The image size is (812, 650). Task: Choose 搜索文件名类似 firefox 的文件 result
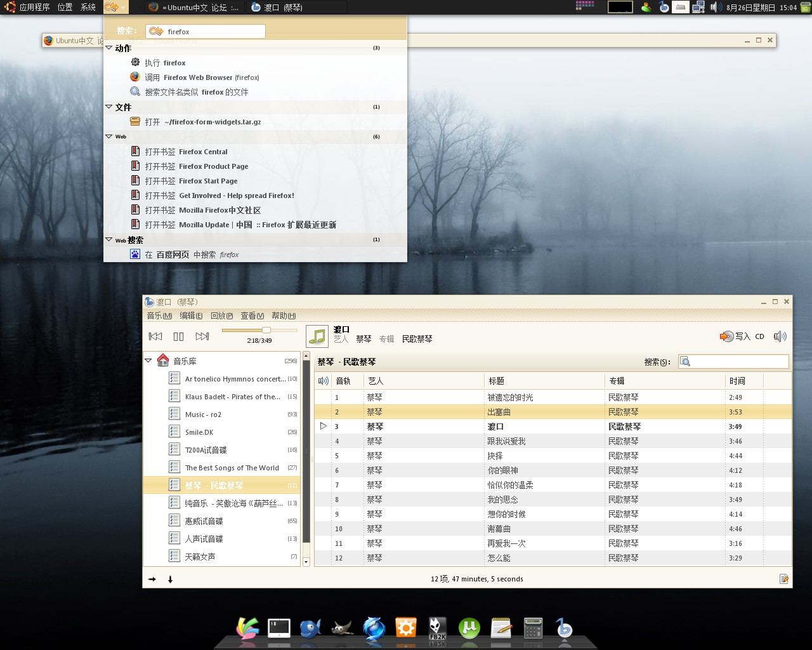tap(255, 92)
